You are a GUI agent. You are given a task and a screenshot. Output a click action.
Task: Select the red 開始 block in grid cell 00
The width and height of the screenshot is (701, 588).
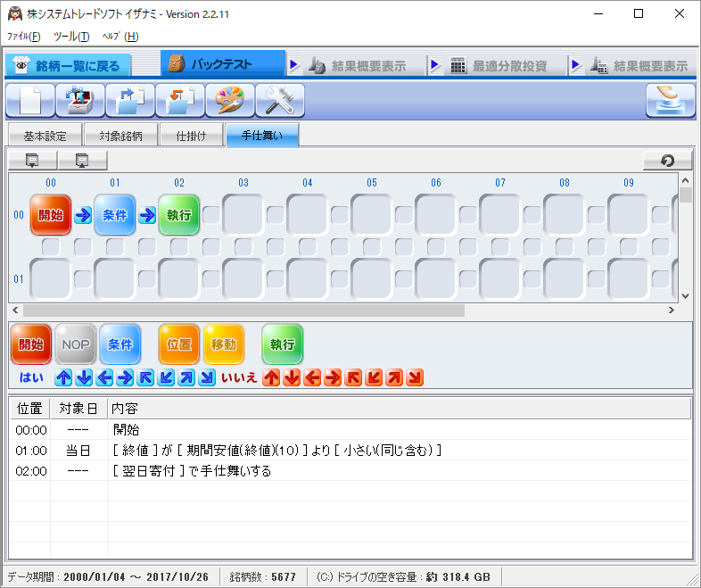coord(51,215)
